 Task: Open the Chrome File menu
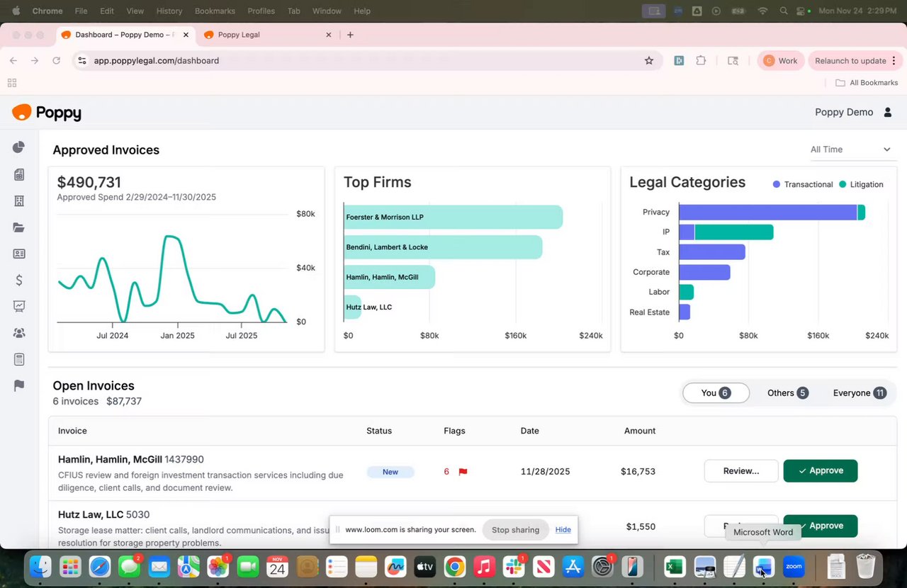pos(81,11)
